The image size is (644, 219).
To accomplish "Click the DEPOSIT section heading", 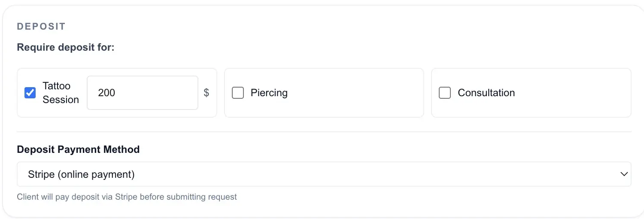I will (x=41, y=27).
